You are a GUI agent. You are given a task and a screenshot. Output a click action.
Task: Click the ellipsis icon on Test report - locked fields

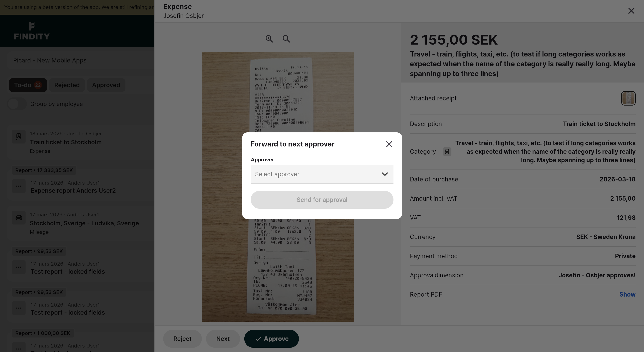pyautogui.click(x=19, y=267)
